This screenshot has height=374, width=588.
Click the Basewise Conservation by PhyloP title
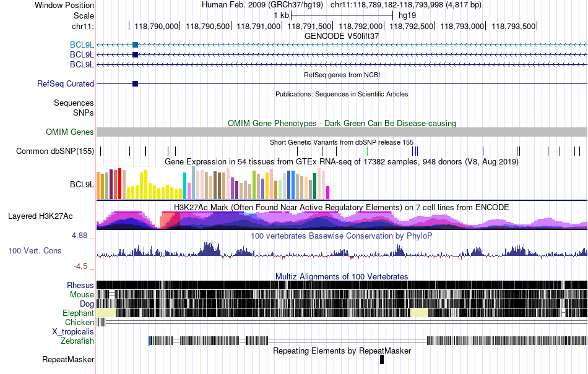341,236
